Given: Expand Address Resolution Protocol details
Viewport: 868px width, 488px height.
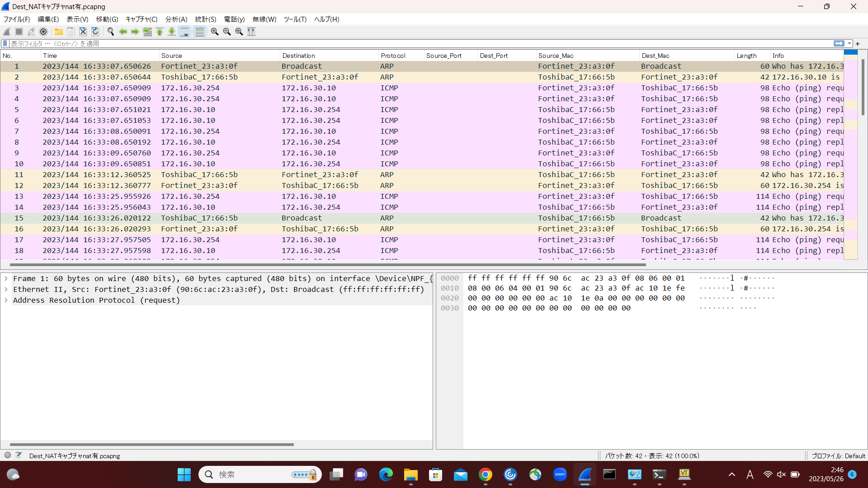Looking at the screenshot, I should (x=6, y=300).
